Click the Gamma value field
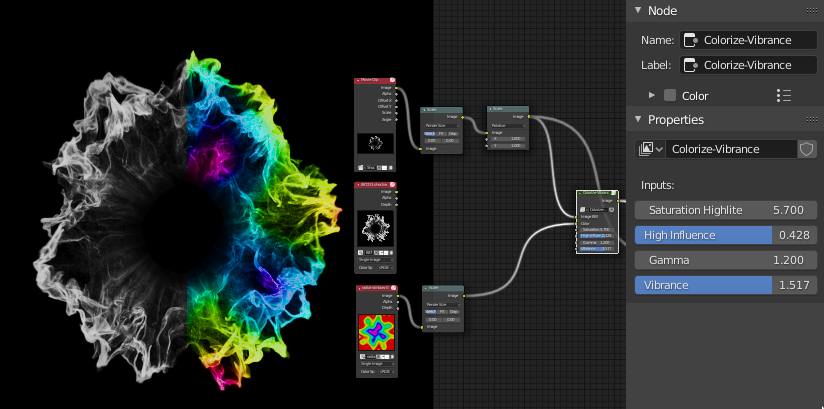The image size is (824, 409). (x=725, y=260)
